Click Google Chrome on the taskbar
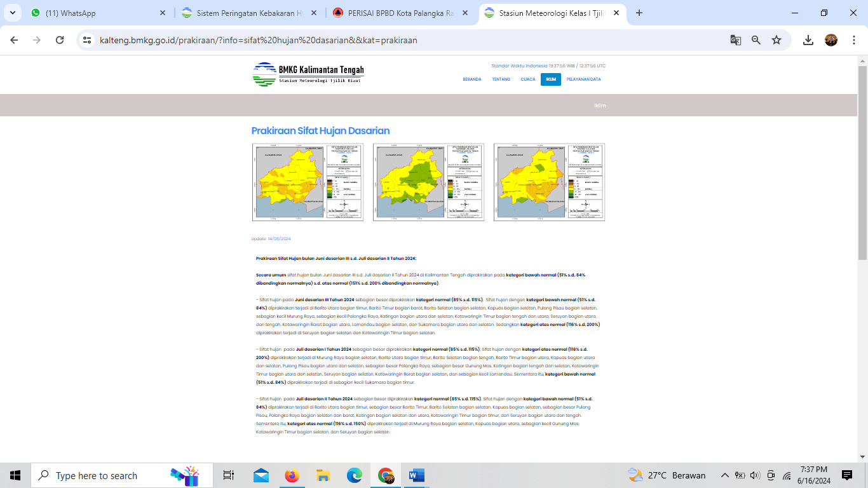Viewport: 868px width, 488px height. [385, 475]
